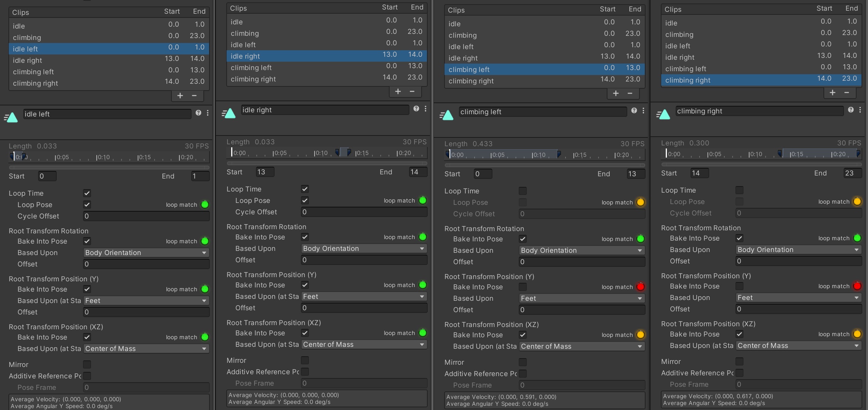
Task: Open help for the idle right clip settings
Action: pyautogui.click(x=416, y=109)
